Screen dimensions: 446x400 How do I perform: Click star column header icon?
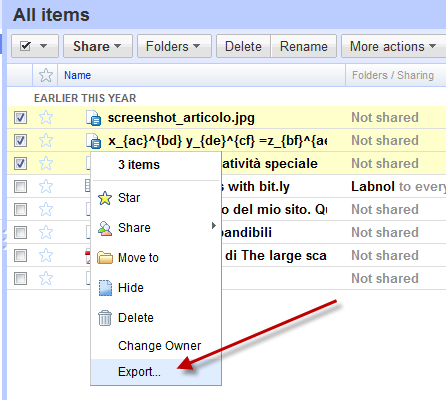46,75
